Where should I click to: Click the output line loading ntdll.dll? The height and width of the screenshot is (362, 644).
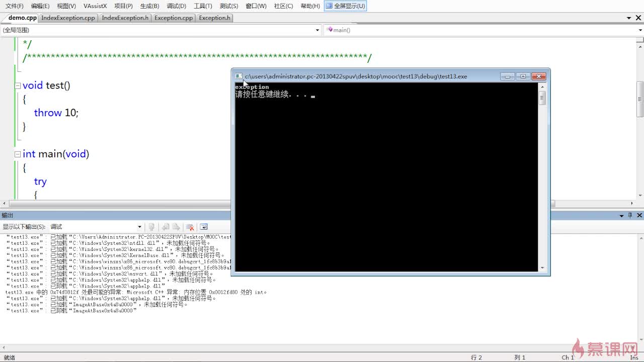(x=108, y=243)
